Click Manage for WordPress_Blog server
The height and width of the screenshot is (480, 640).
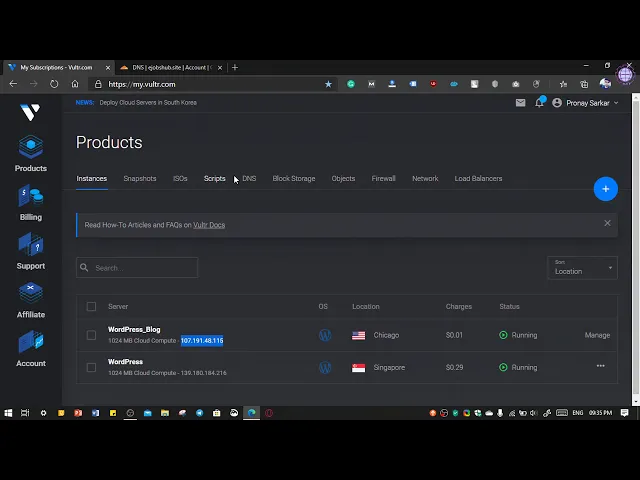coord(597,335)
